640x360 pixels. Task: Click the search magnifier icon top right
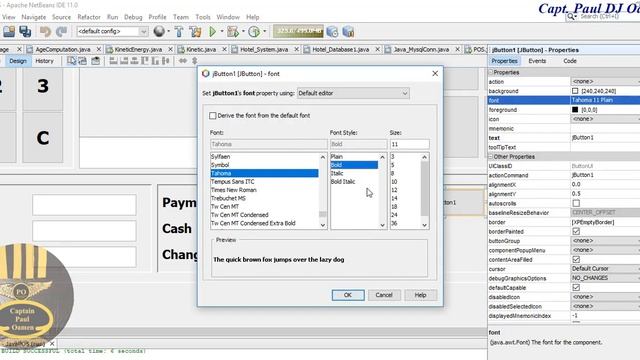pos(570,17)
